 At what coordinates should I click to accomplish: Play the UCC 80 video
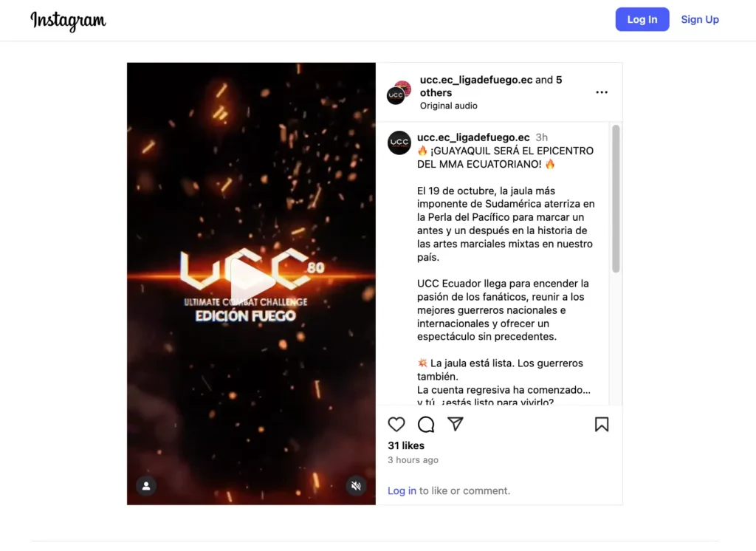point(251,280)
